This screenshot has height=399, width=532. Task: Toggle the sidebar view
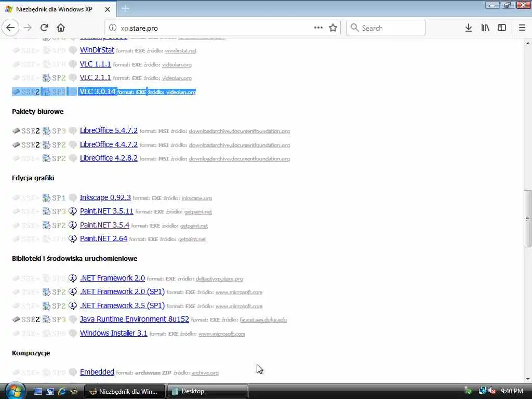click(x=502, y=28)
